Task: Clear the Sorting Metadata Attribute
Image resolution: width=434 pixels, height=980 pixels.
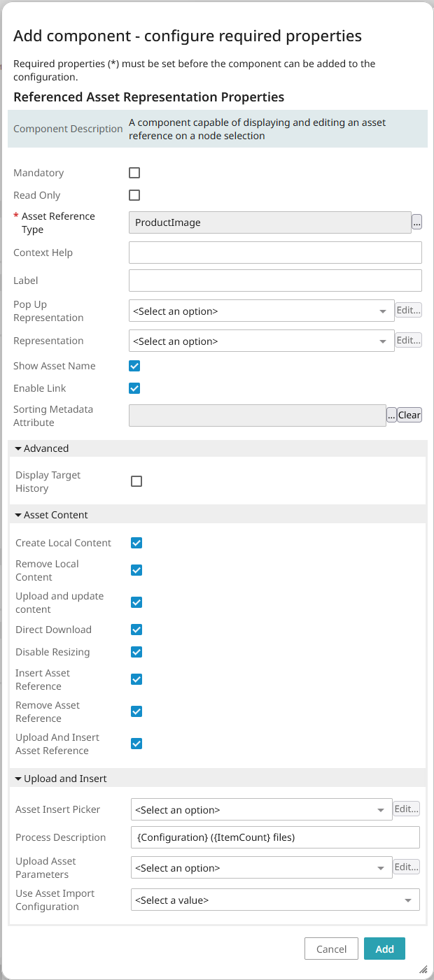Action: coord(409,415)
